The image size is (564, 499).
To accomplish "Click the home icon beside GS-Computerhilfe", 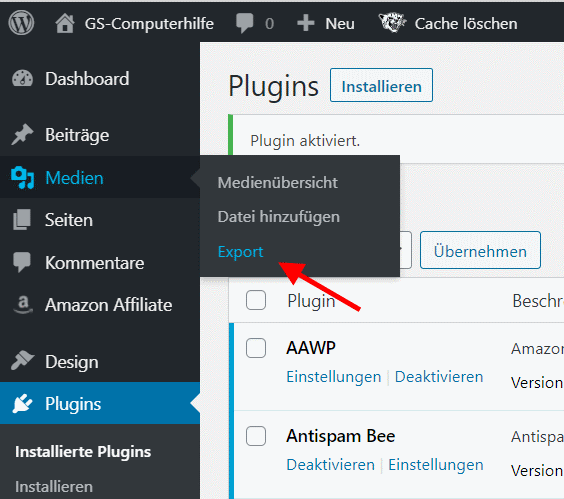I will pyautogui.click(x=65, y=23).
